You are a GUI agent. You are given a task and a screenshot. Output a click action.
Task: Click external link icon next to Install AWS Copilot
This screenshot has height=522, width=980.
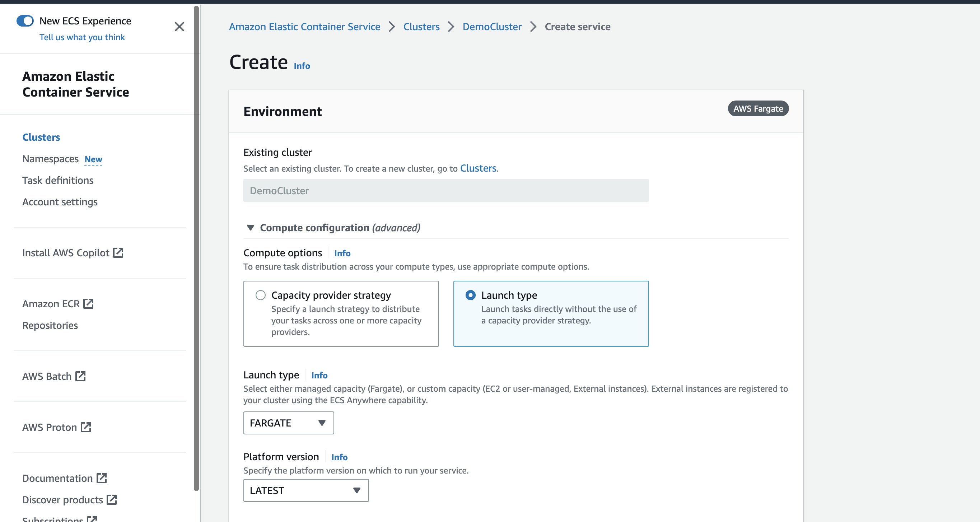coord(118,253)
